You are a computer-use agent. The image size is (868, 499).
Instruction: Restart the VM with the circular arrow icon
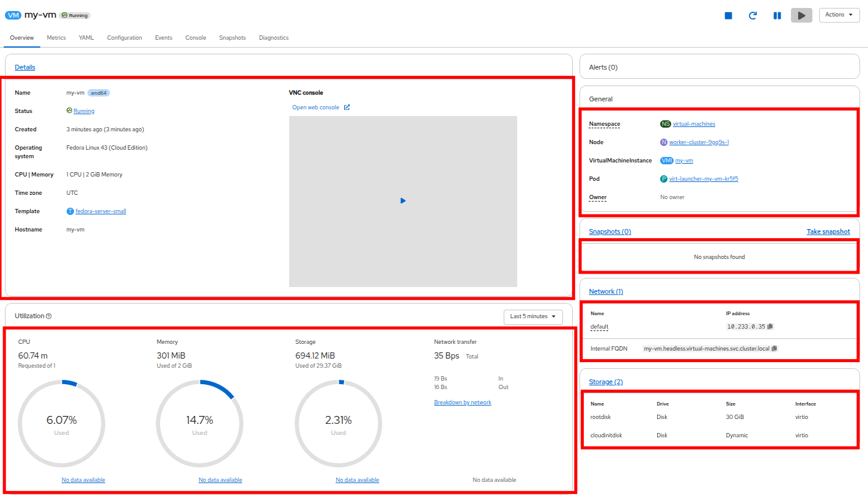click(x=752, y=15)
